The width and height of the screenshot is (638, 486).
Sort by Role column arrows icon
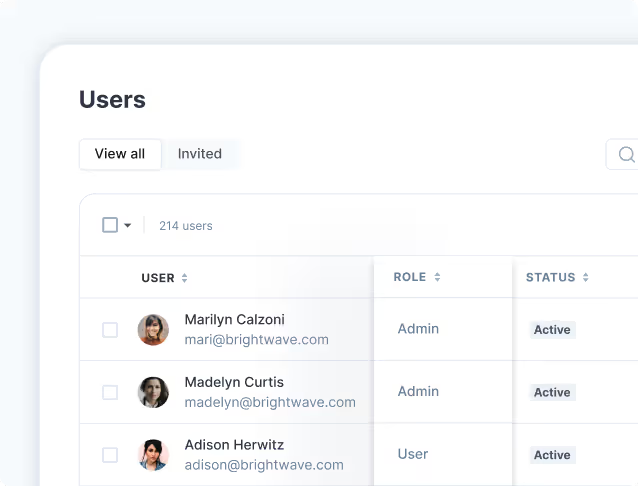click(x=437, y=277)
